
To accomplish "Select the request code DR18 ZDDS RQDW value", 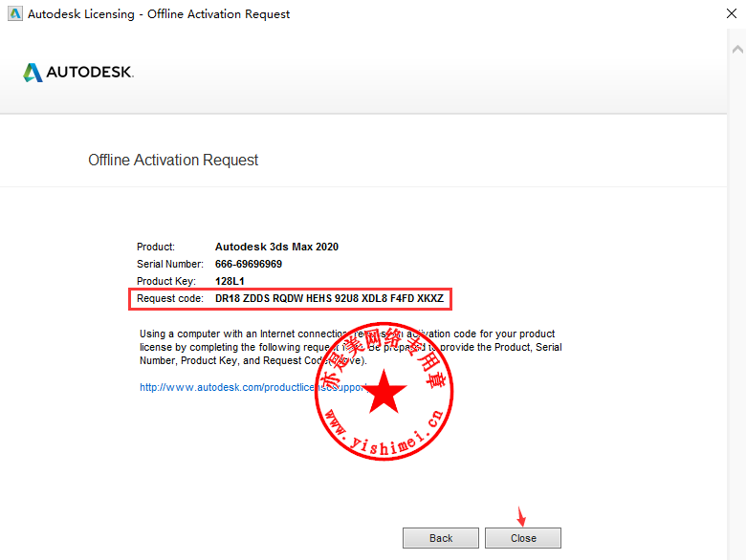I will (329, 298).
